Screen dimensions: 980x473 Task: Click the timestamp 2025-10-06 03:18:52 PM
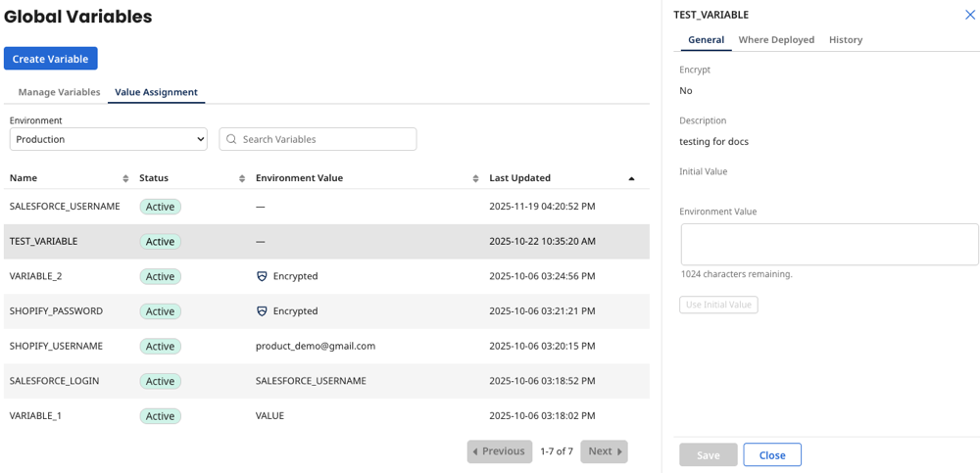coord(543,381)
